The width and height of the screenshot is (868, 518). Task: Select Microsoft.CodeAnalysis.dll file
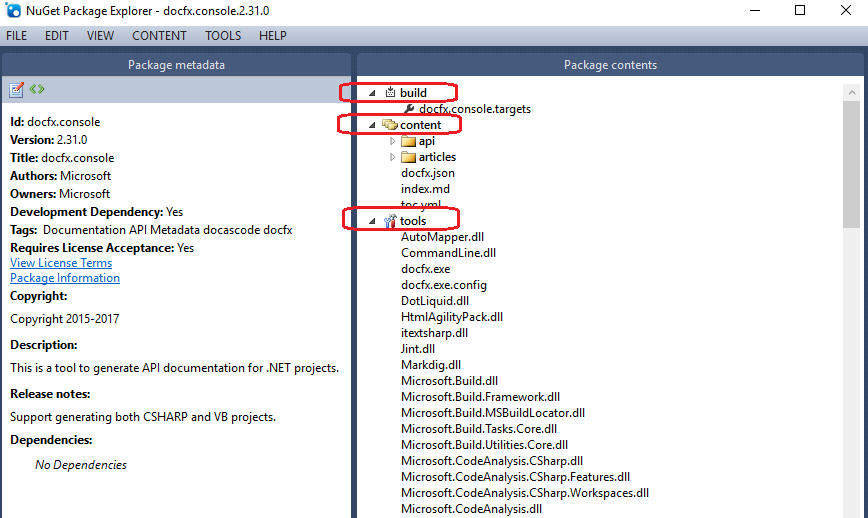(472, 509)
